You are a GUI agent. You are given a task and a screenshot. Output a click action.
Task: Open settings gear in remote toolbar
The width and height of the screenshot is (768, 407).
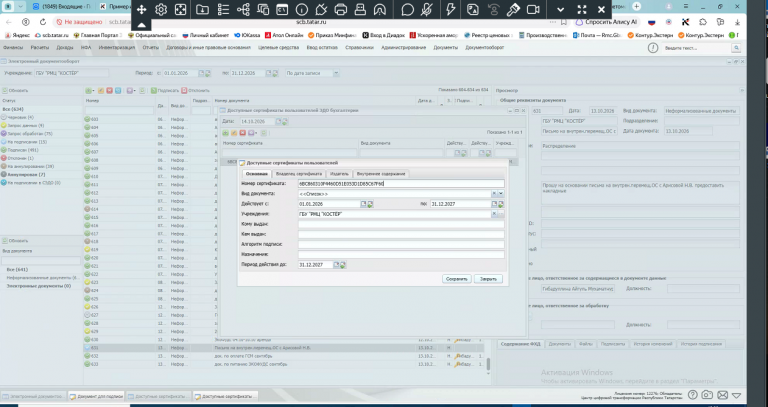pyautogui.click(x=161, y=9)
